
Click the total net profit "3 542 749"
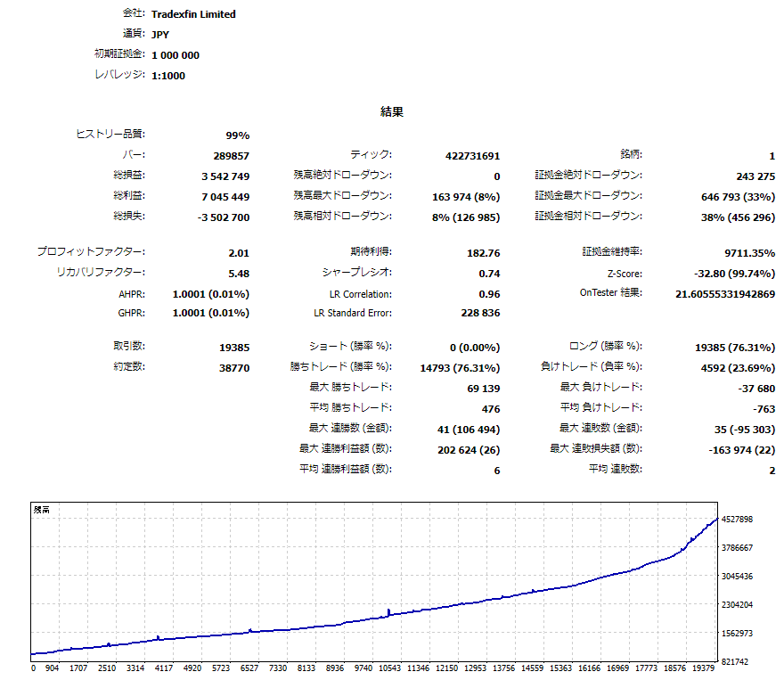click(225, 176)
